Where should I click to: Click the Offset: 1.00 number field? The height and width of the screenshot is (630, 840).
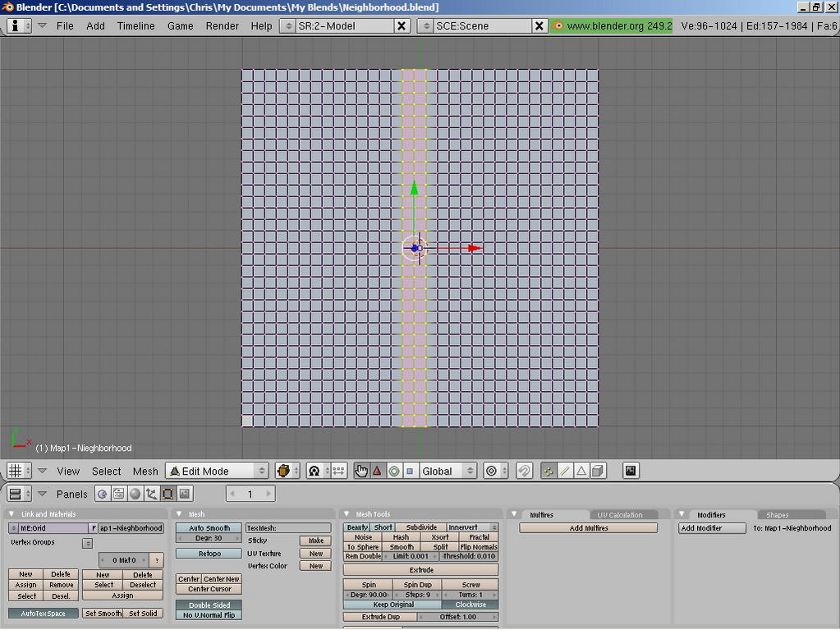(x=457, y=617)
